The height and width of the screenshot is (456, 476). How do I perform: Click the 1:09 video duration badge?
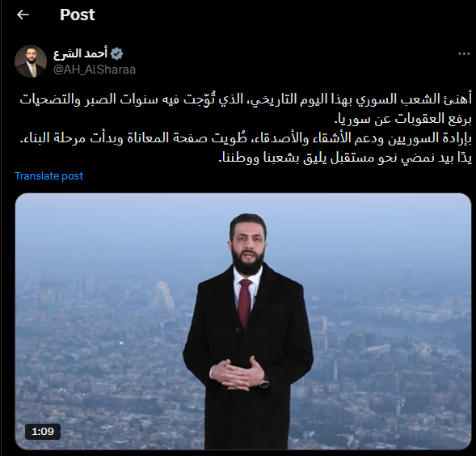(x=43, y=432)
